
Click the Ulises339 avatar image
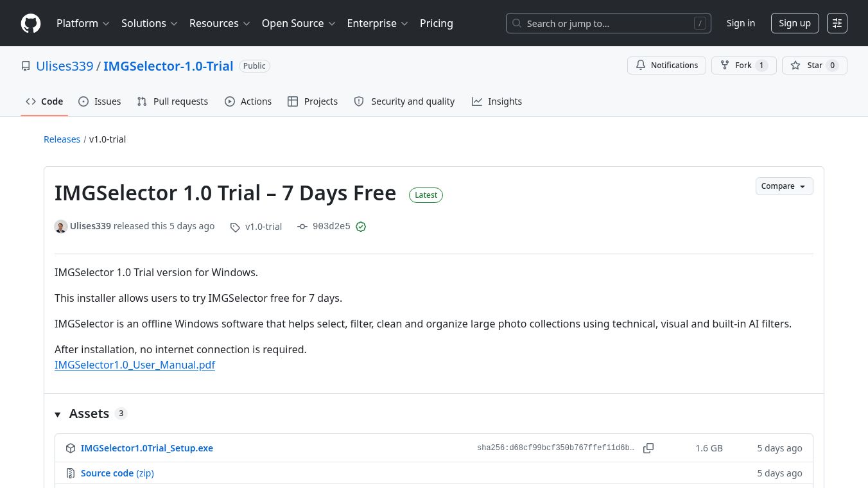tap(61, 227)
